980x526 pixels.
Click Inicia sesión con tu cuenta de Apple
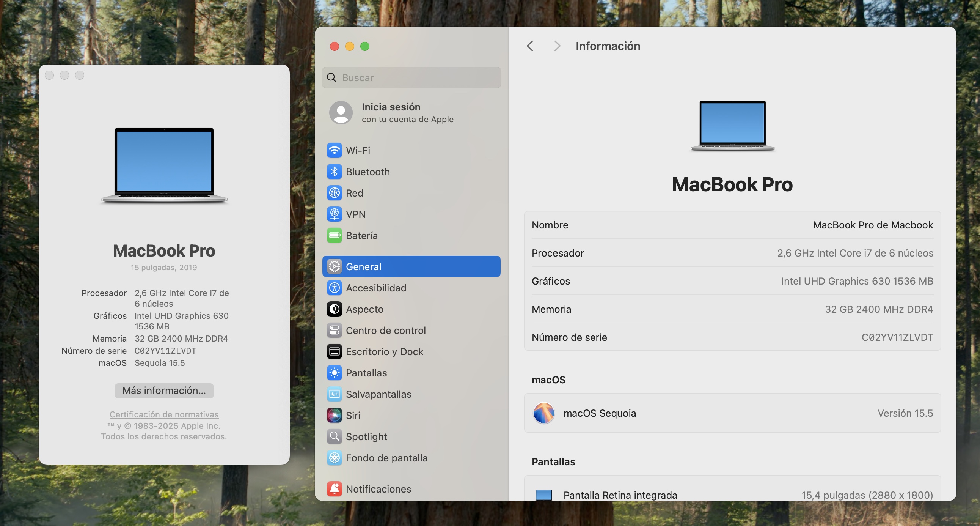tap(407, 113)
